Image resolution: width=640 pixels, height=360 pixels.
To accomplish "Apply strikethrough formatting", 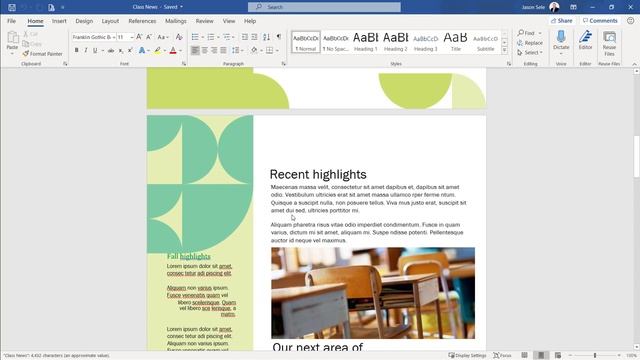I will tap(111, 51).
